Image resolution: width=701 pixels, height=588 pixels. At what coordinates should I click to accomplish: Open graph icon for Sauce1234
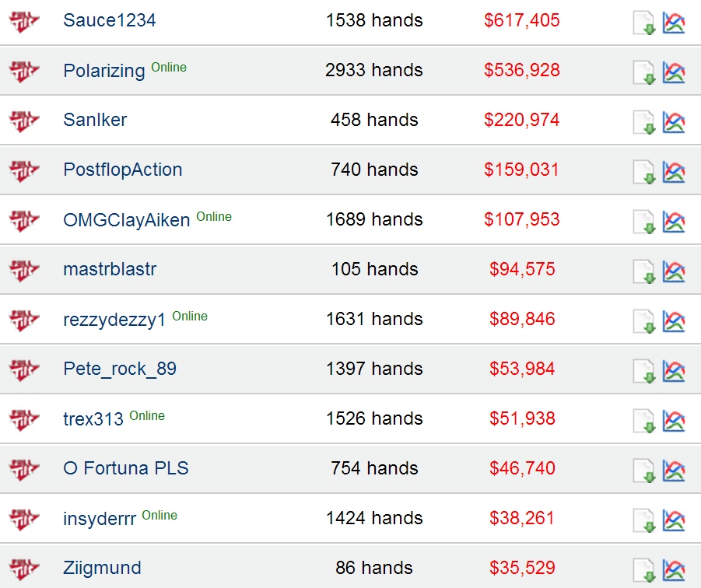673,23
